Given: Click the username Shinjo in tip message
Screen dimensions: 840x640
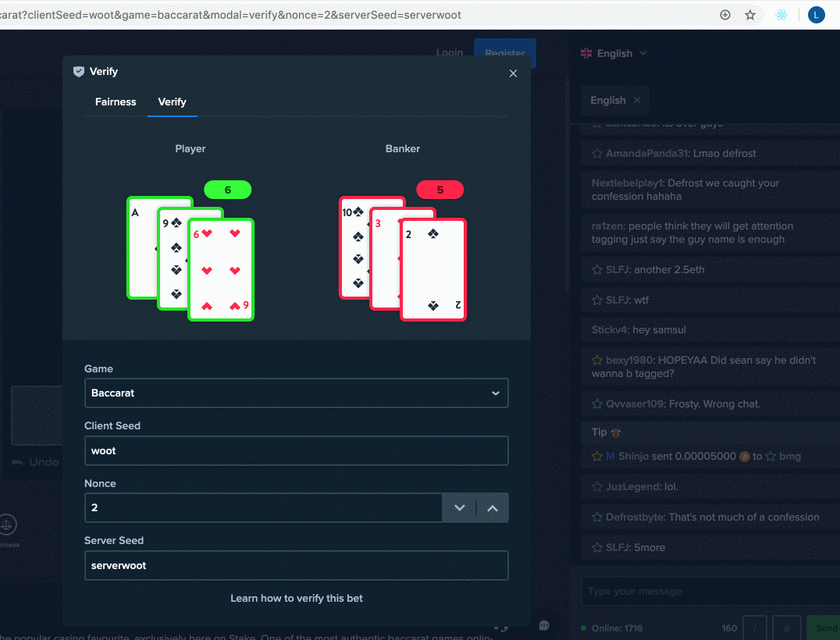Looking at the screenshot, I should click(633, 457).
